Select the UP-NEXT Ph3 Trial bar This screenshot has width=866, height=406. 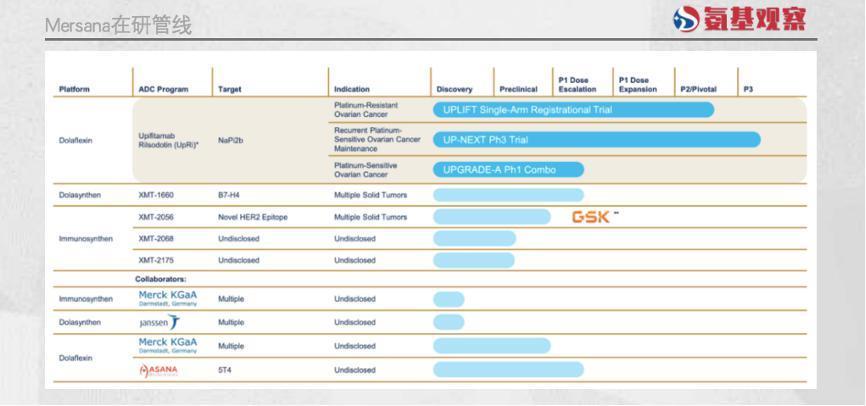(x=596, y=140)
